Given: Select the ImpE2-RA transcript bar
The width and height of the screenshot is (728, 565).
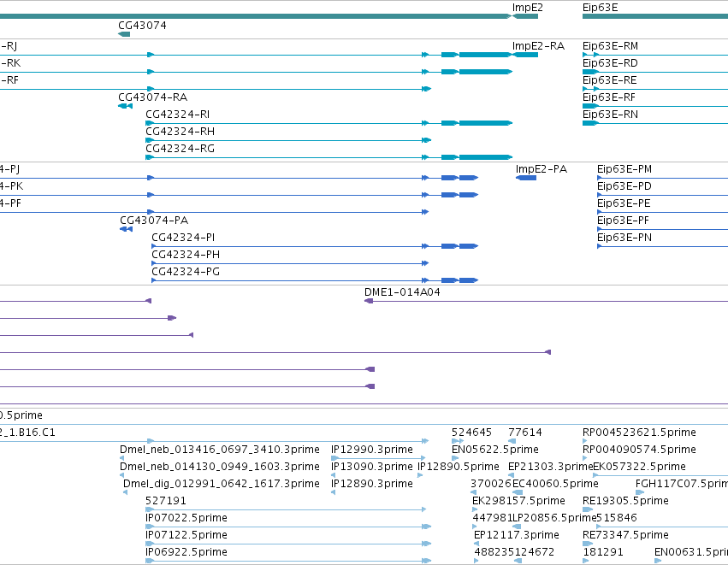Looking at the screenshot, I should point(524,55).
